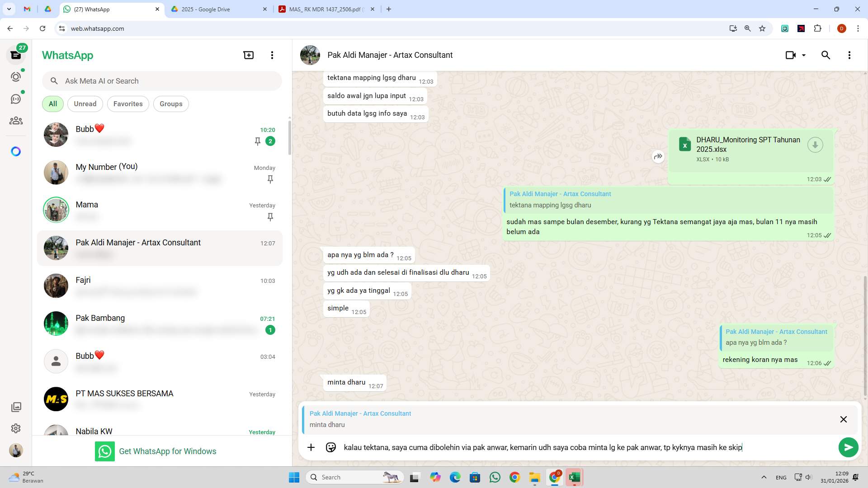This screenshot has width=868, height=488.
Task: Open the new chat icon
Action: tap(249, 55)
